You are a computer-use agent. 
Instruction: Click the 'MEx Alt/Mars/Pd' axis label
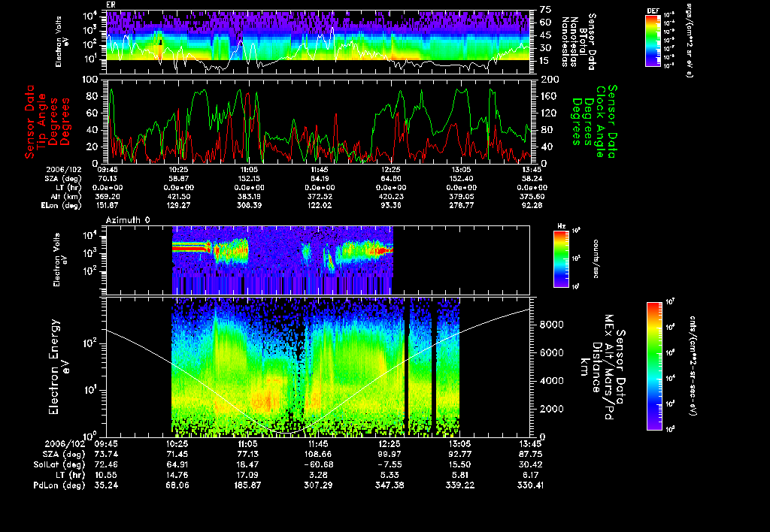[x=609, y=367]
